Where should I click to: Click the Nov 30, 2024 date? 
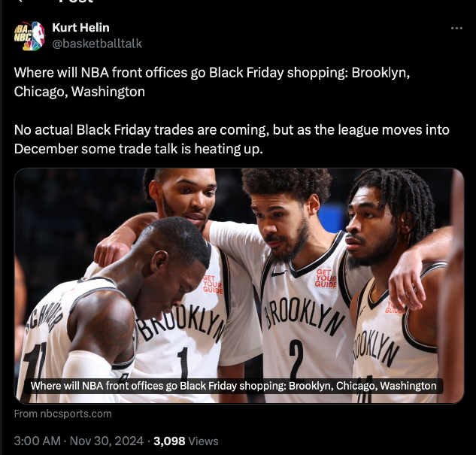click(x=107, y=441)
